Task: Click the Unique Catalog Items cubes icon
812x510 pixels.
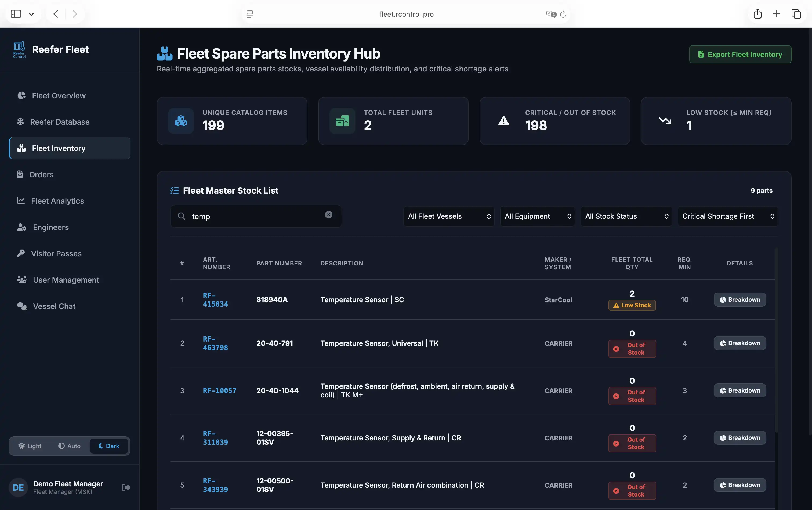Action: pos(181,121)
